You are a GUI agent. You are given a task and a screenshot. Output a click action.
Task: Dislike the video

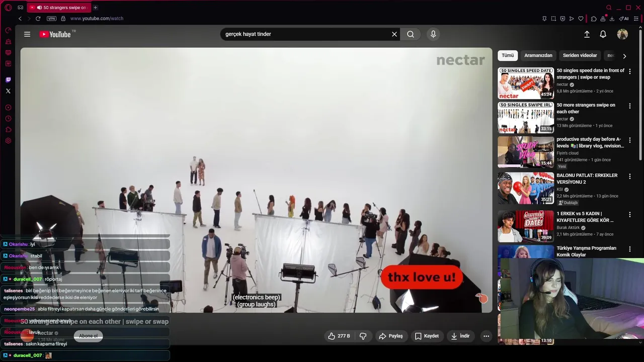click(363, 336)
